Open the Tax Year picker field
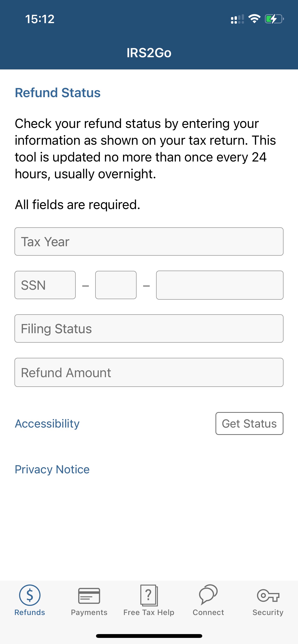This screenshot has height=644, width=298. (x=149, y=241)
